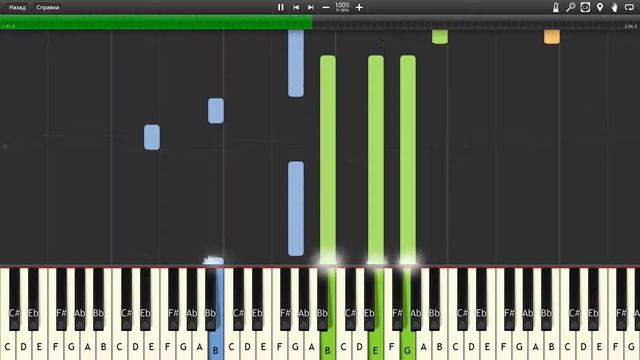Click the green song progress bar
Image resolution: width=640 pixels, height=360 pixels.
click(x=156, y=22)
